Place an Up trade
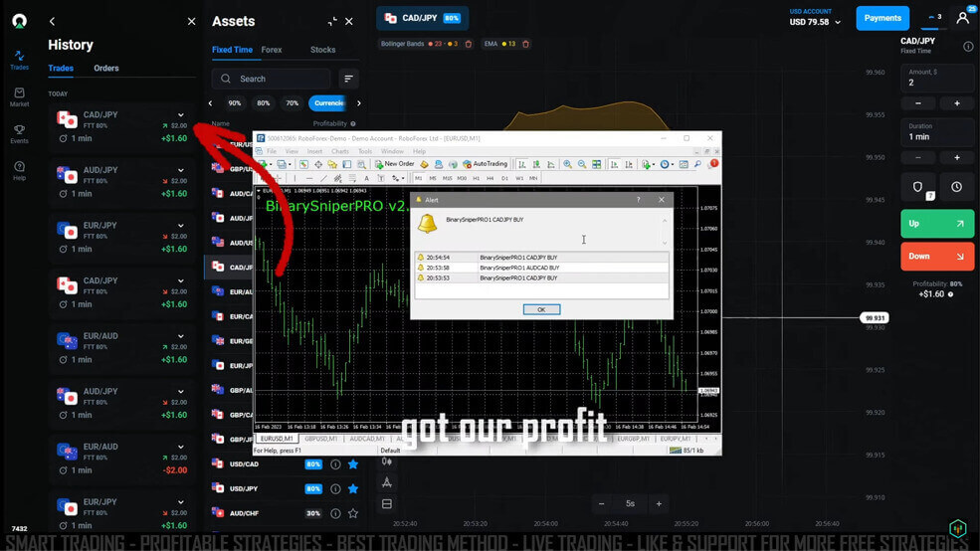 click(x=937, y=224)
